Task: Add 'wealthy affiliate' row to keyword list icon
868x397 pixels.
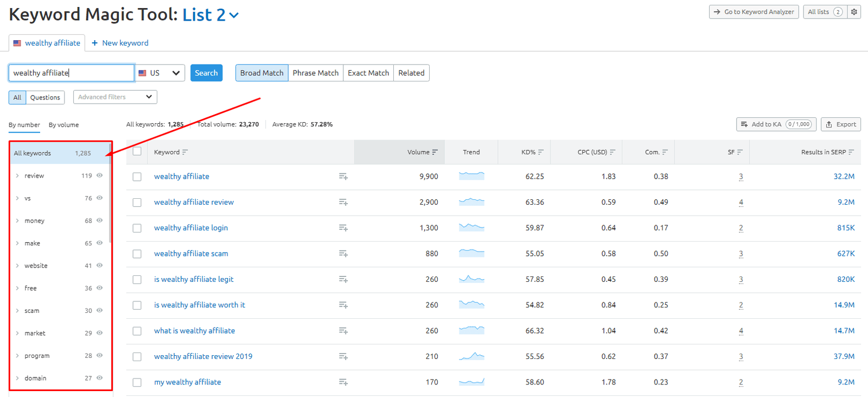Action: click(343, 177)
